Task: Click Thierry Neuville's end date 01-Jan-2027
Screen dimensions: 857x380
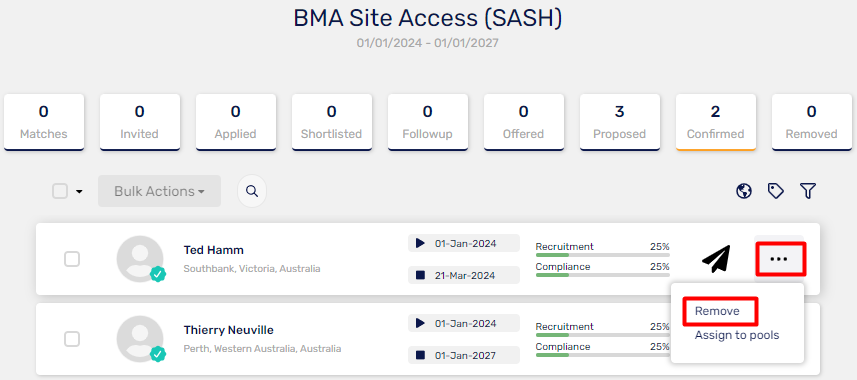Action: pos(463,355)
